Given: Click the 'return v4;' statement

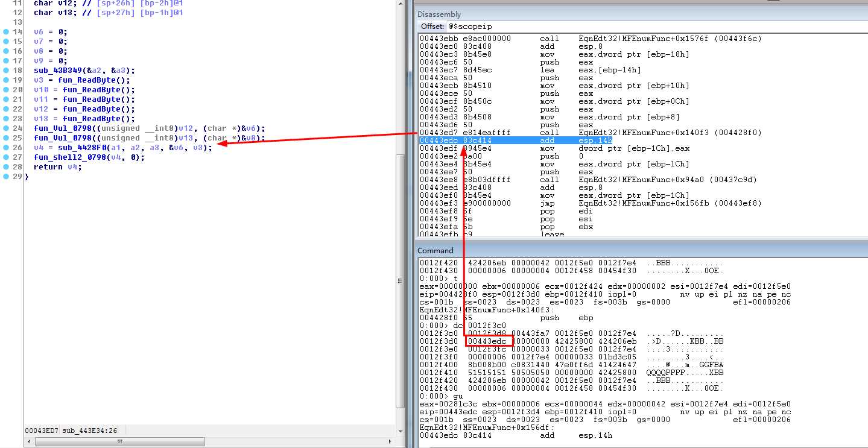Looking at the screenshot, I should pyautogui.click(x=57, y=166).
